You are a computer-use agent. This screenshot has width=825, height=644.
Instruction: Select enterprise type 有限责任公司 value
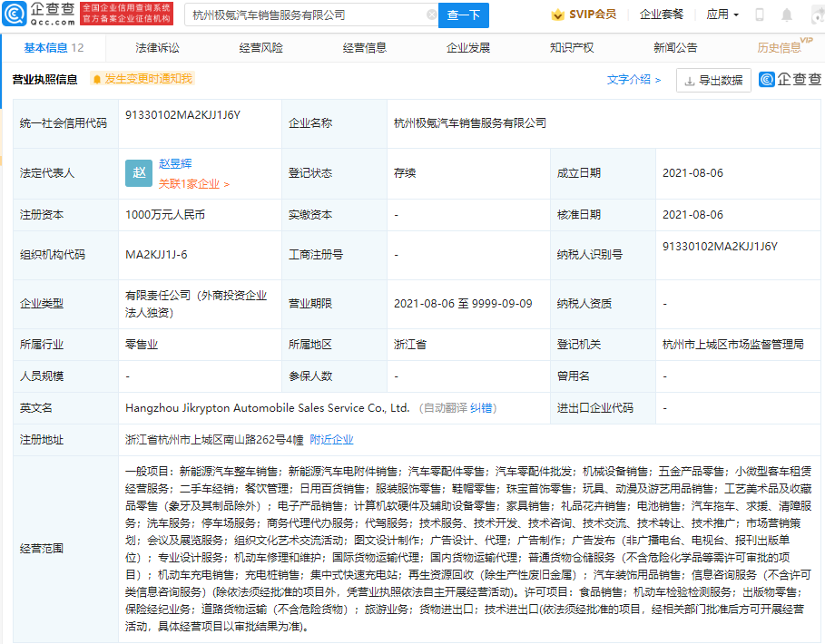click(x=196, y=304)
